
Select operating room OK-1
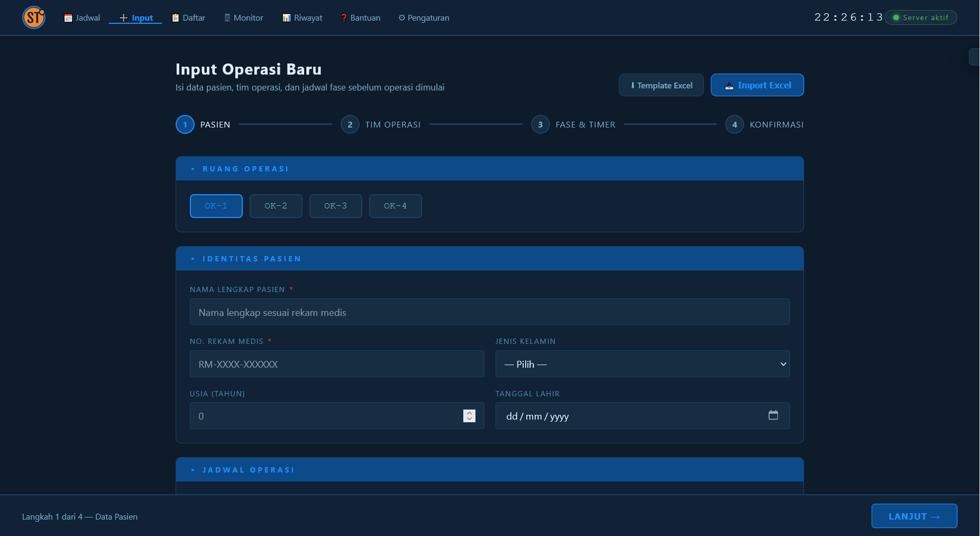tap(216, 206)
